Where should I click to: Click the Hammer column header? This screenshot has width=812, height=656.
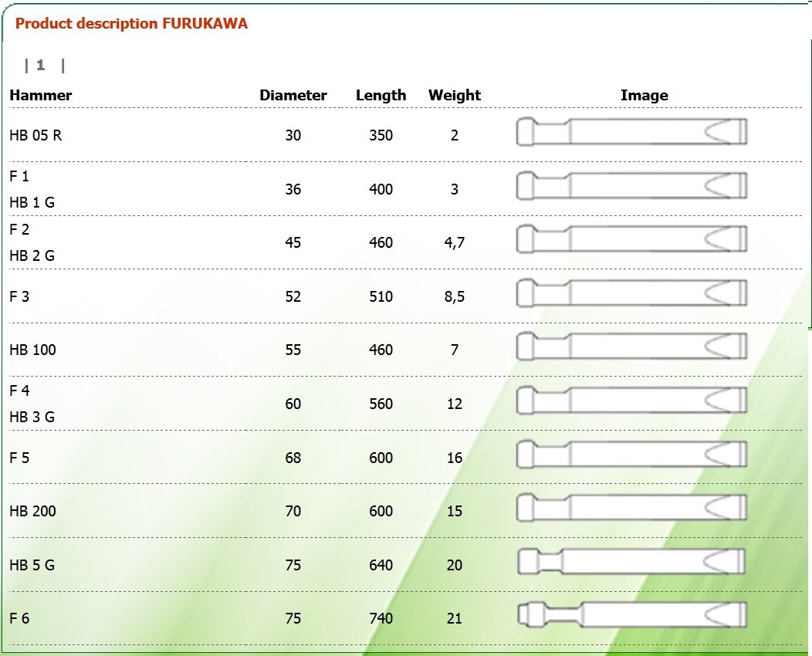[41, 95]
